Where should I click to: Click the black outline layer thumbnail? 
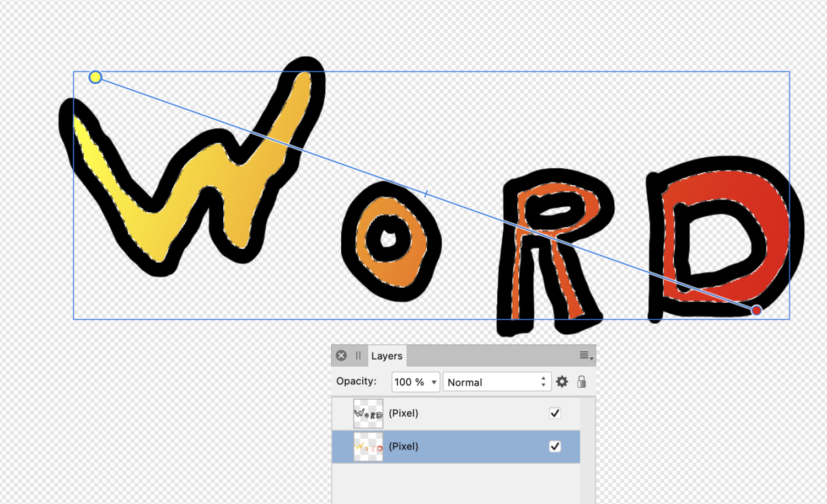click(x=368, y=414)
